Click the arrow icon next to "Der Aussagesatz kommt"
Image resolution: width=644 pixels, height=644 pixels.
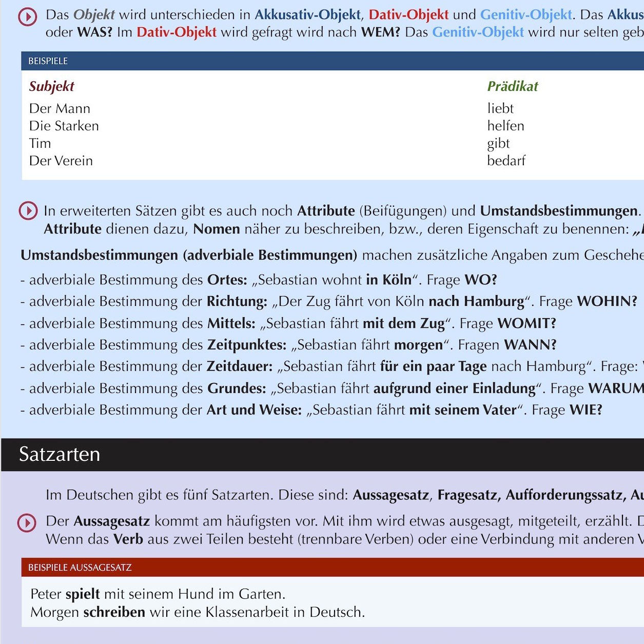coord(27,523)
